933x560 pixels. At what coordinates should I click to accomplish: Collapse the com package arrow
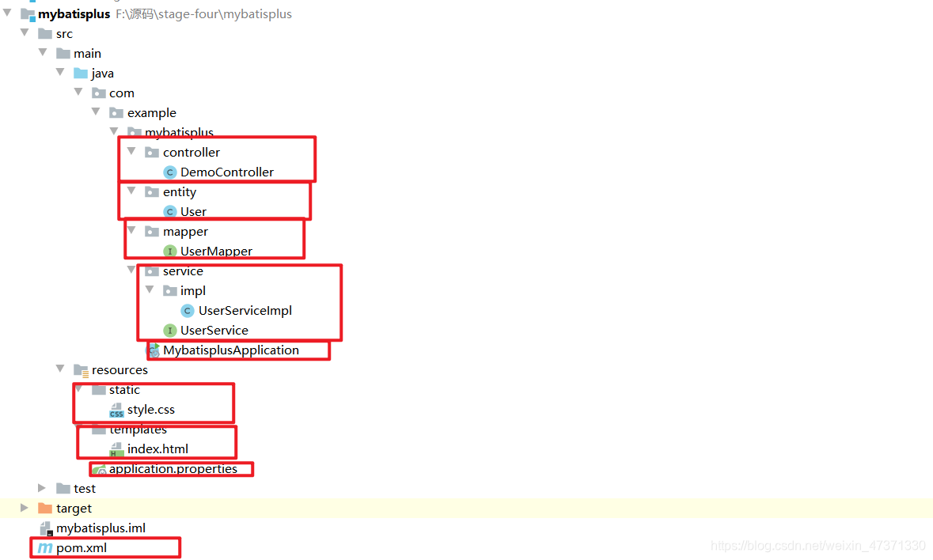click(x=78, y=92)
